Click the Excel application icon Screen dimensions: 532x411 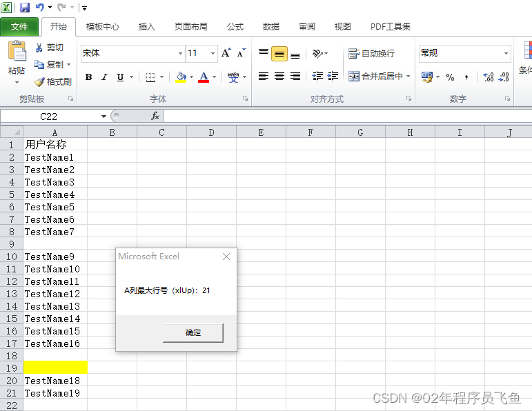coord(6,7)
